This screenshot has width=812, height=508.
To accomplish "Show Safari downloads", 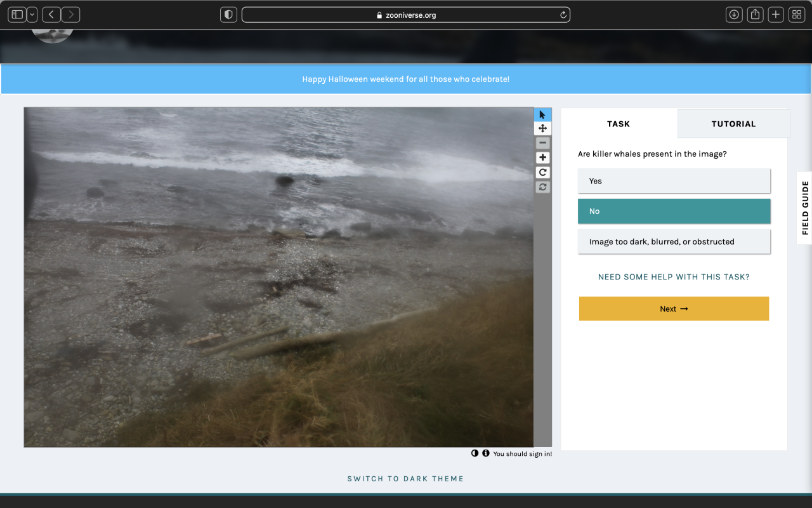I will coord(734,15).
